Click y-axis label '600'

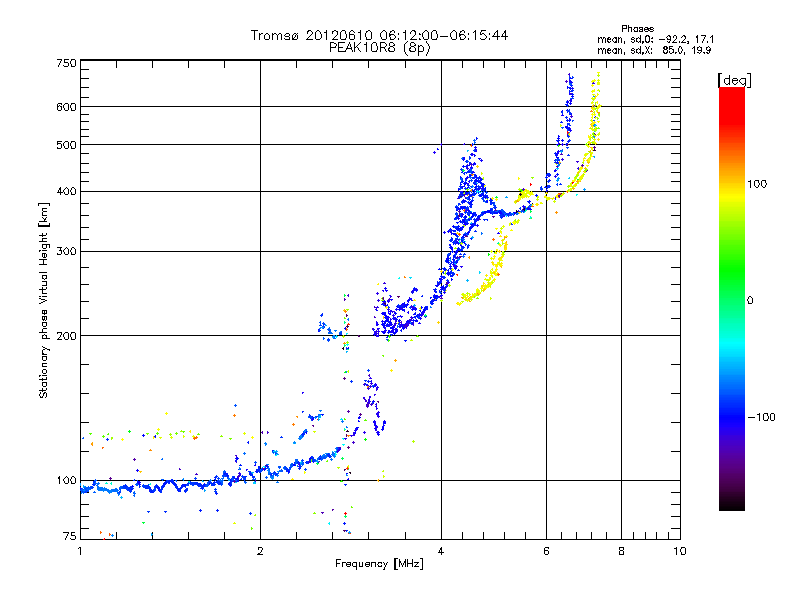pyautogui.click(x=66, y=107)
